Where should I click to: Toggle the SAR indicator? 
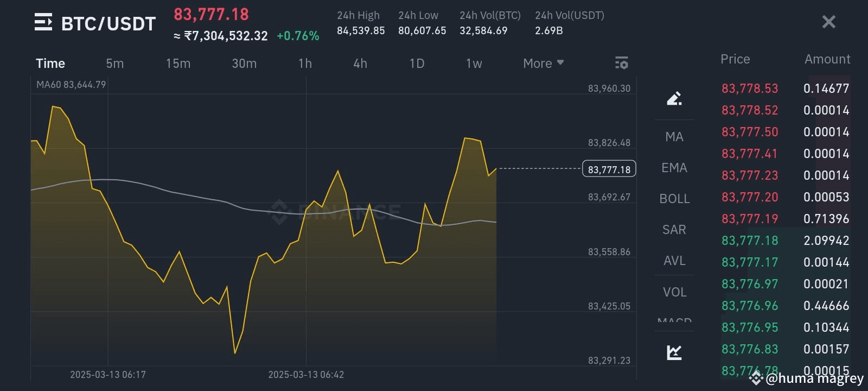pyautogui.click(x=674, y=230)
